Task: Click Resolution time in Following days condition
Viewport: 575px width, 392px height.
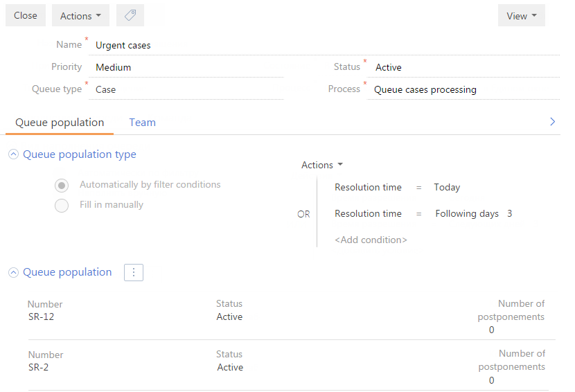Action: click(368, 213)
